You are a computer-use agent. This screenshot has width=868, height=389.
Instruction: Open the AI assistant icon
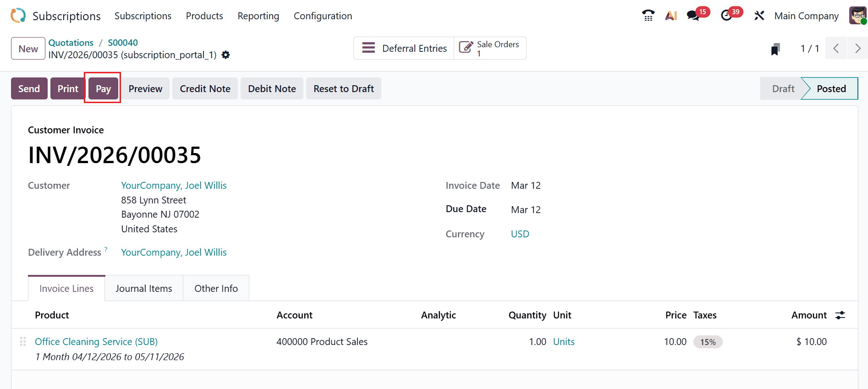tap(671, 16)
